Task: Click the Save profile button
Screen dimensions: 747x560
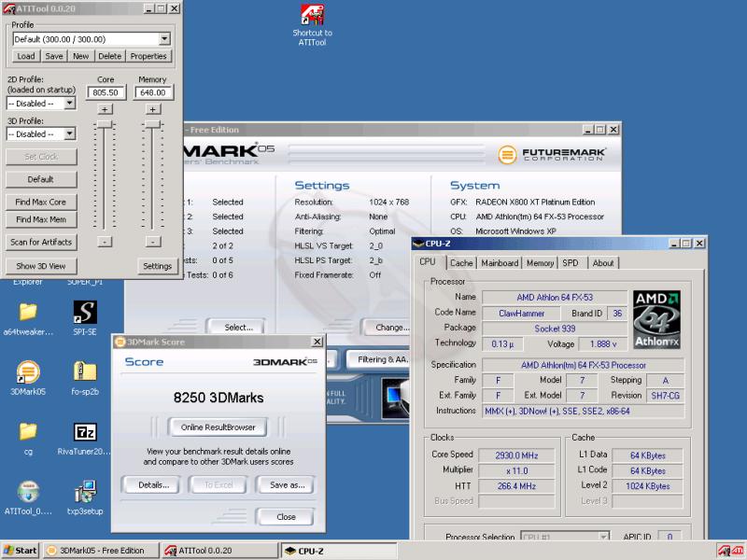Action: tap(54, 56)
